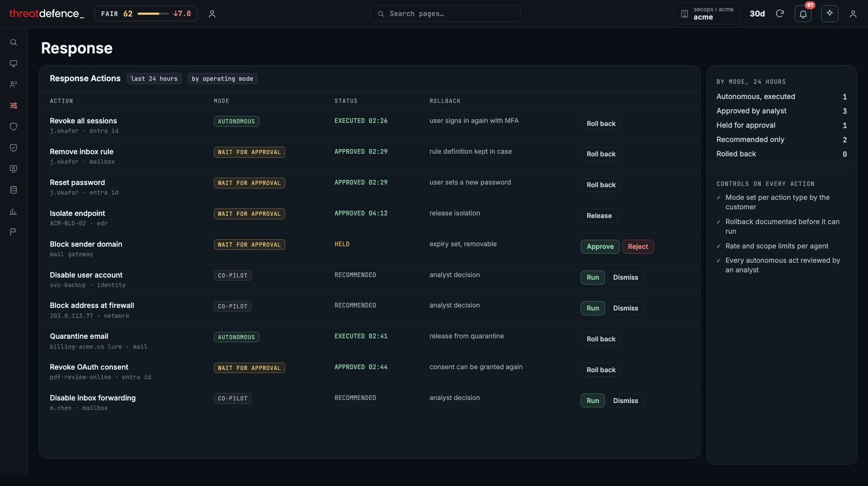Run Disable inbox forwarding recommendation
868x486 pixels.
592,401
